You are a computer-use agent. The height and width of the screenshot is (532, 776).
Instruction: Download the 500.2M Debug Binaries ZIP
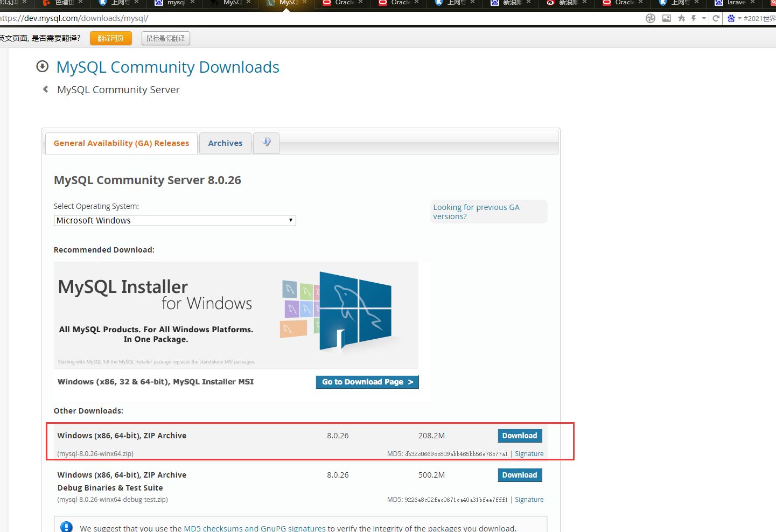(520, 475)
